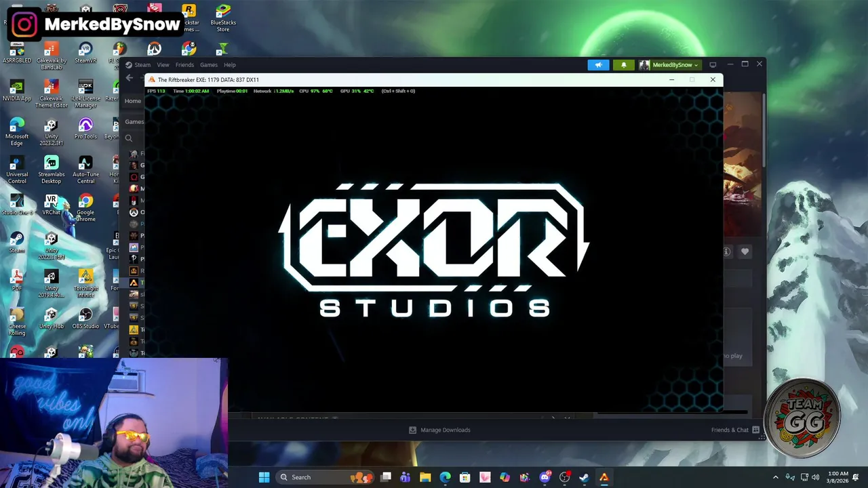
Task: Open ASRRGBLED desktop shortcut
Action: pos(17,53)
